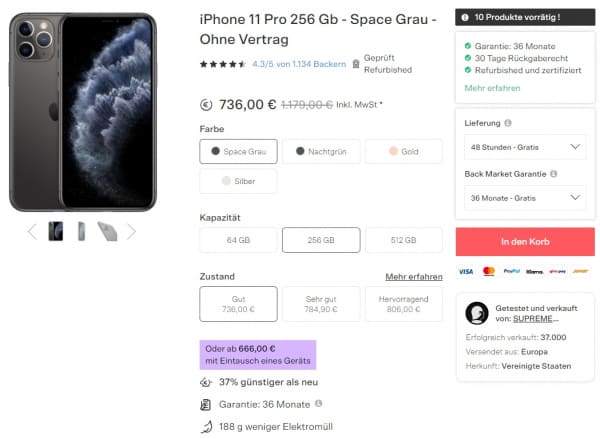Click the info icon beside Back Market Garantie

coord(554,173)
